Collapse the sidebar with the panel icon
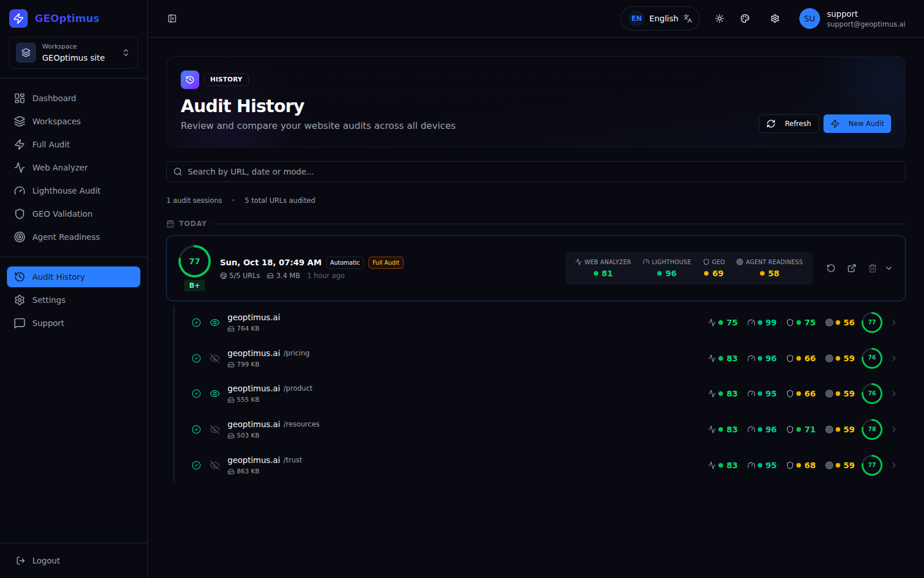924x578 pixels. point(172,18)
